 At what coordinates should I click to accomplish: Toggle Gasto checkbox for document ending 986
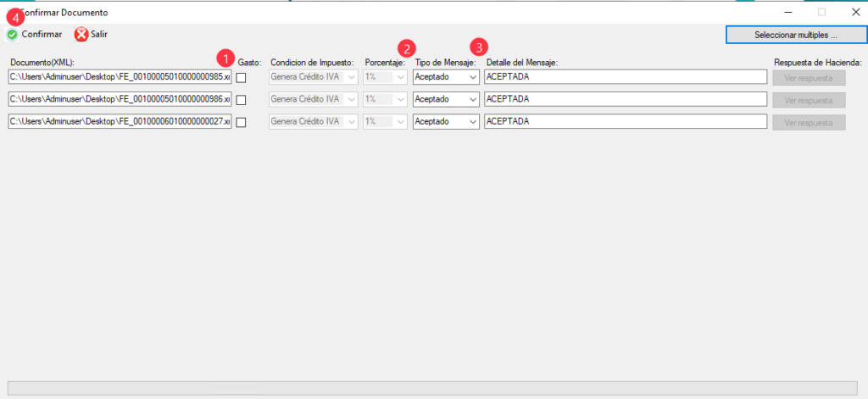242,100
